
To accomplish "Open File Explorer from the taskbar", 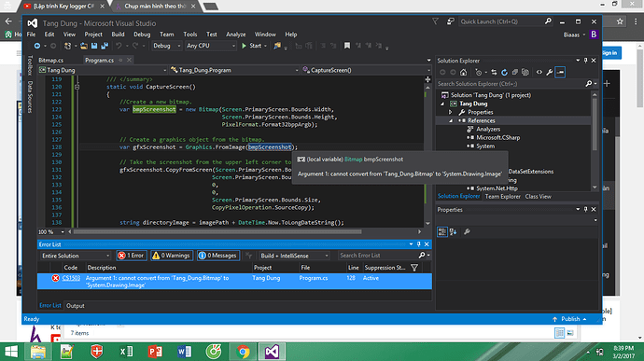I will coord(37,352).
